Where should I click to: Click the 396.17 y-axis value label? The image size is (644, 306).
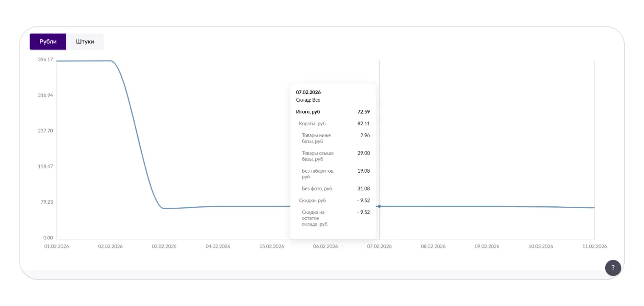(46, 59)
